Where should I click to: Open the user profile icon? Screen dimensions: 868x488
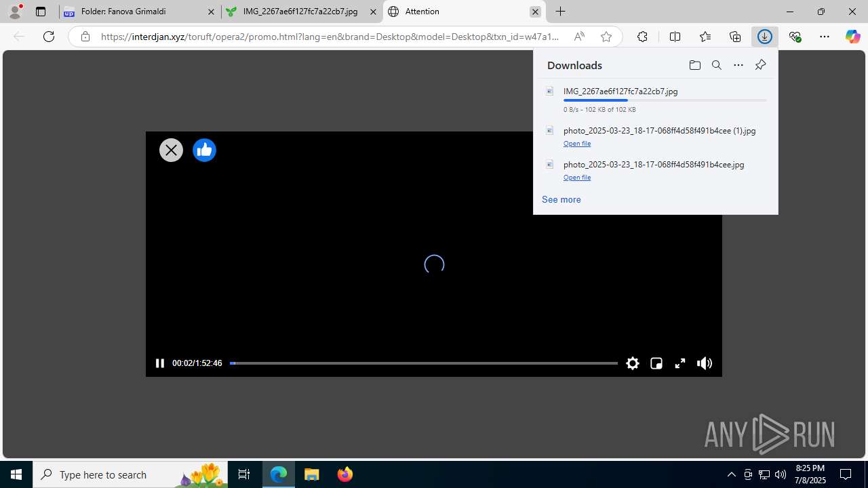coord(15,12)
